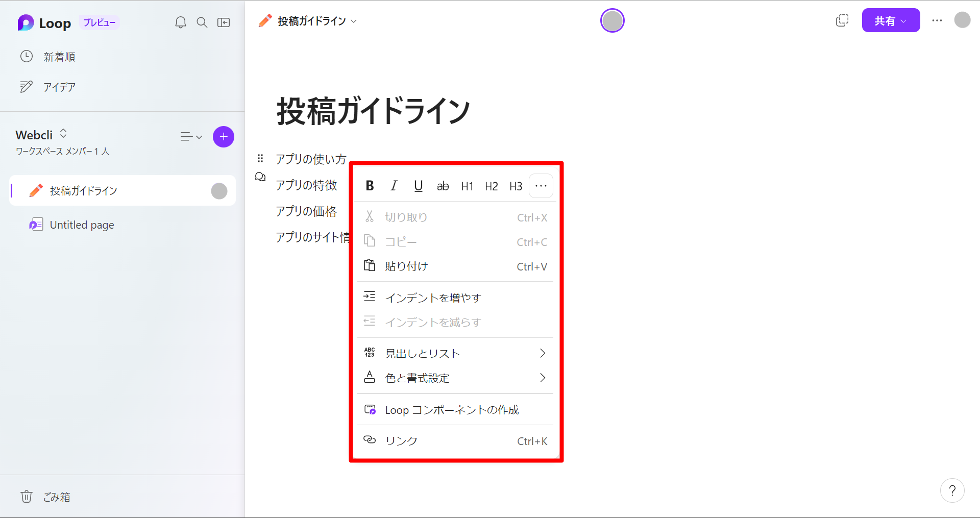Apply Heading 3 style
Viewport: 980px width, 518px height.
click(x=516, y=186)
